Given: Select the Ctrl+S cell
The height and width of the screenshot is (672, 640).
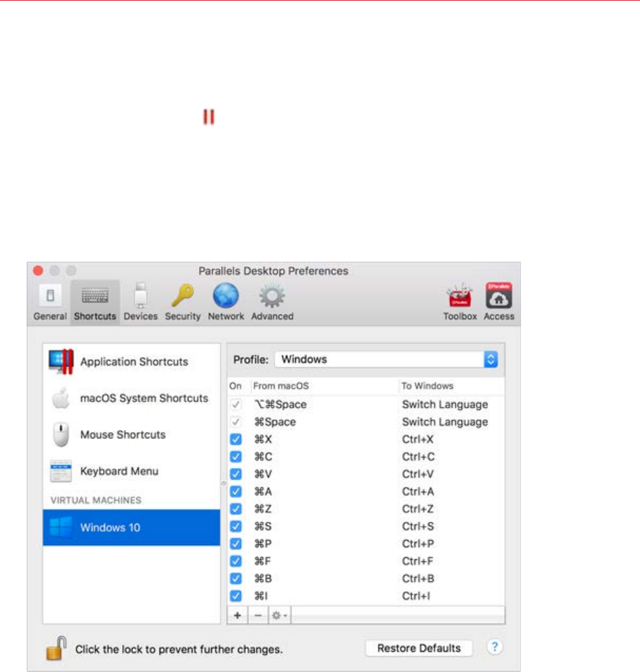Looking at the screenshot, I should (418, 526).
